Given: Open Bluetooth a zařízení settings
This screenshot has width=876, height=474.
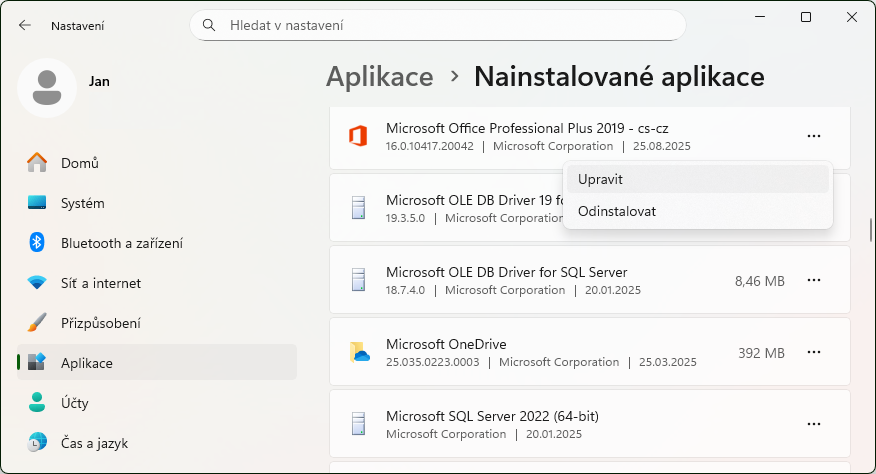Looking at the screenshot, I should [121, 243].
